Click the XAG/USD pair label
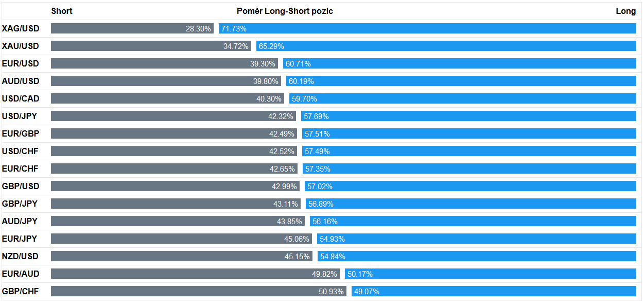644x303 pixels. coord(21,29)
